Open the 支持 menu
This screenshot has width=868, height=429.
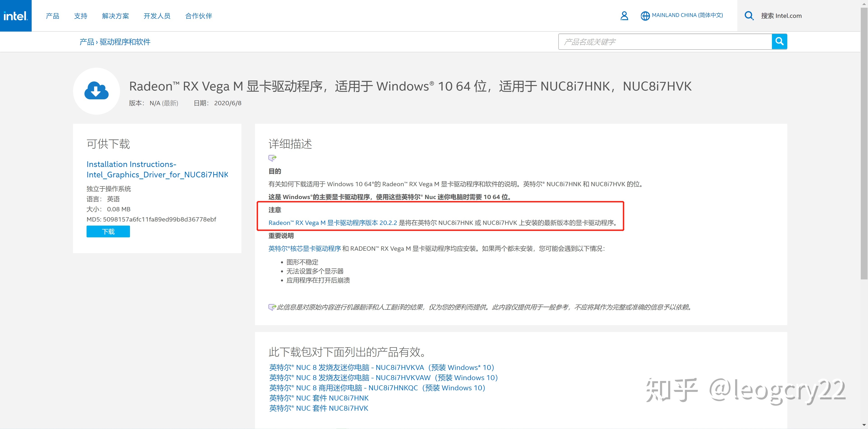coord(80,16)
